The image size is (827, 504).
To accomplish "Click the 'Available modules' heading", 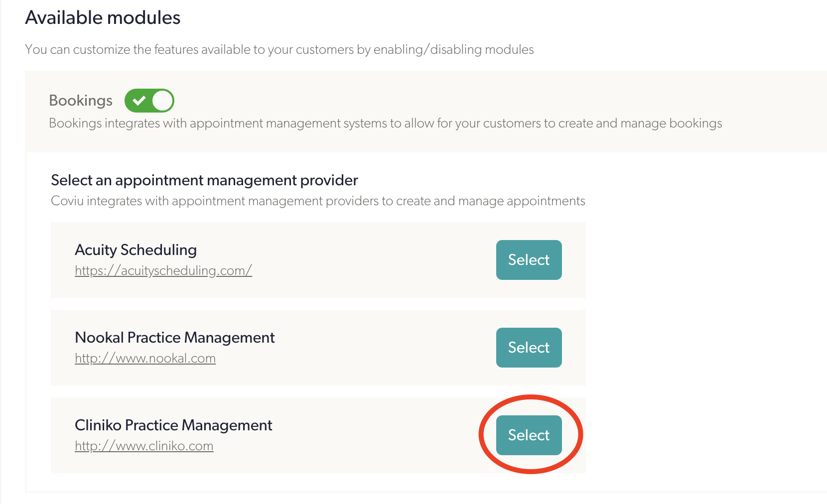I will (x=103, y=18).
